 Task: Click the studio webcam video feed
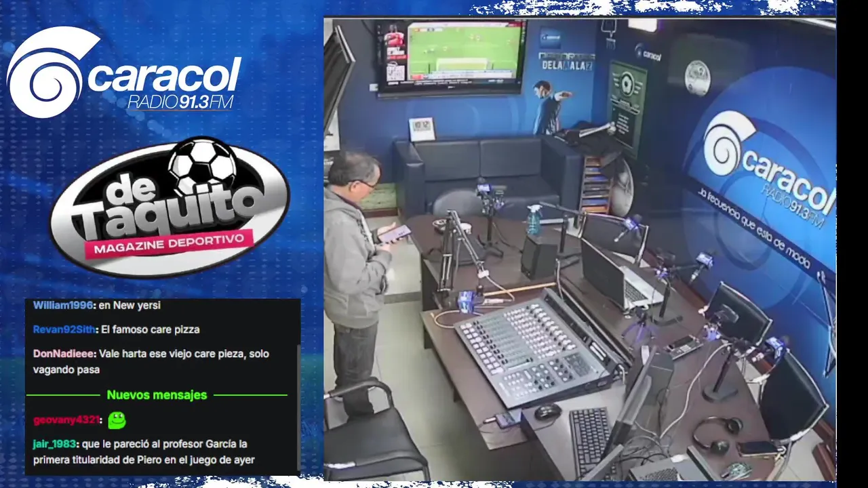coord(580,249)
